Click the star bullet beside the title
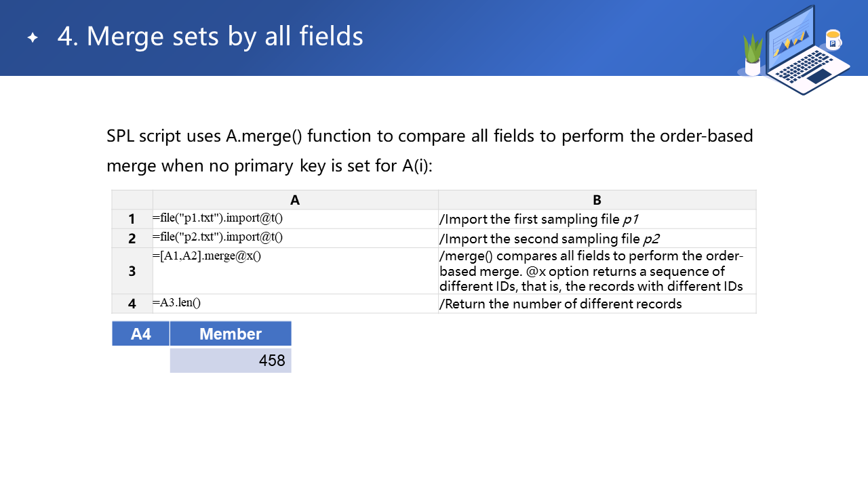The height and width of the screenshot is (488, 868). [33, 38]
